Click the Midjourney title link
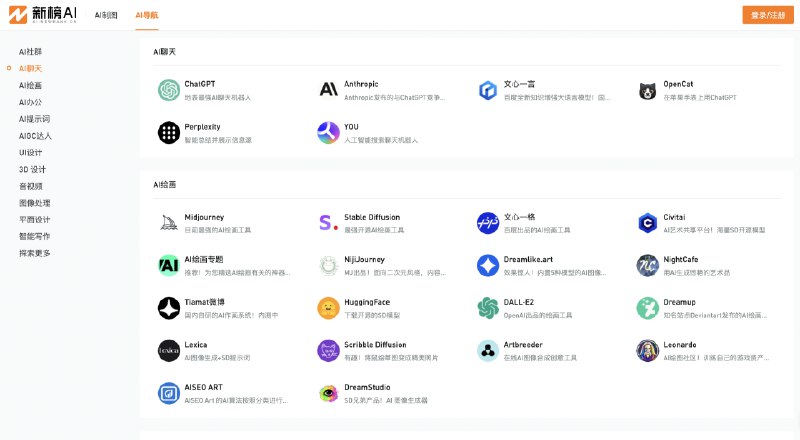 (204, 217)
